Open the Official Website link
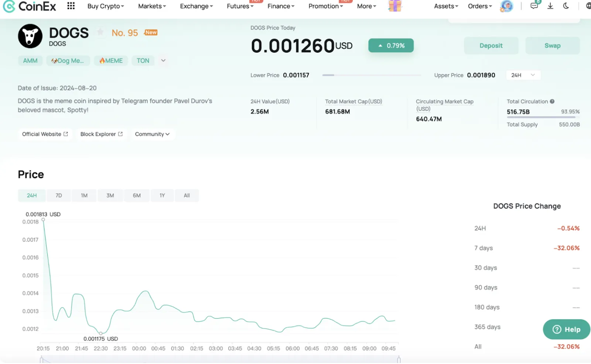 45,134
